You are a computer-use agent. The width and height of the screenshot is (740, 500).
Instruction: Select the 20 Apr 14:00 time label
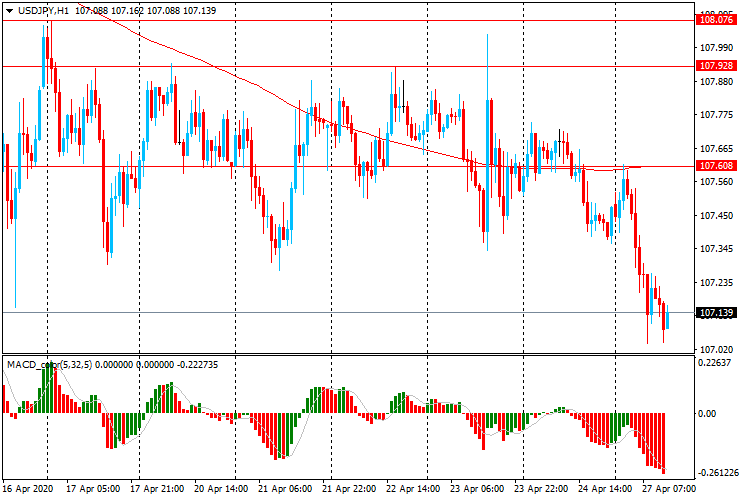point(221,489)
